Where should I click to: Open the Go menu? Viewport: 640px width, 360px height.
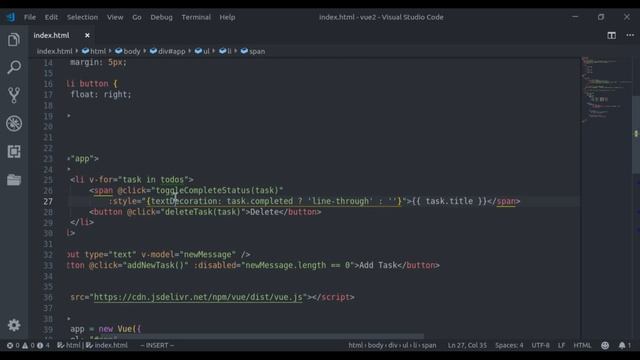click(x=137, y=17)
